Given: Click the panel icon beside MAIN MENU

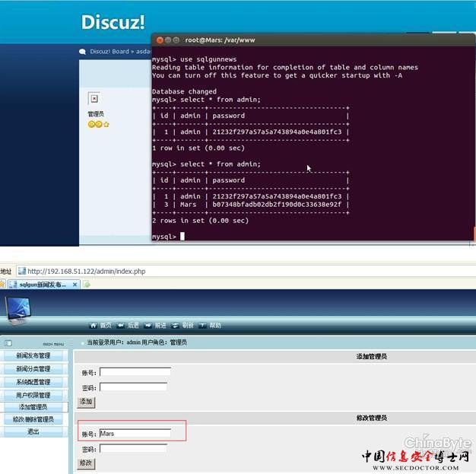Looking at the screenshot, I should coord(8,343).
